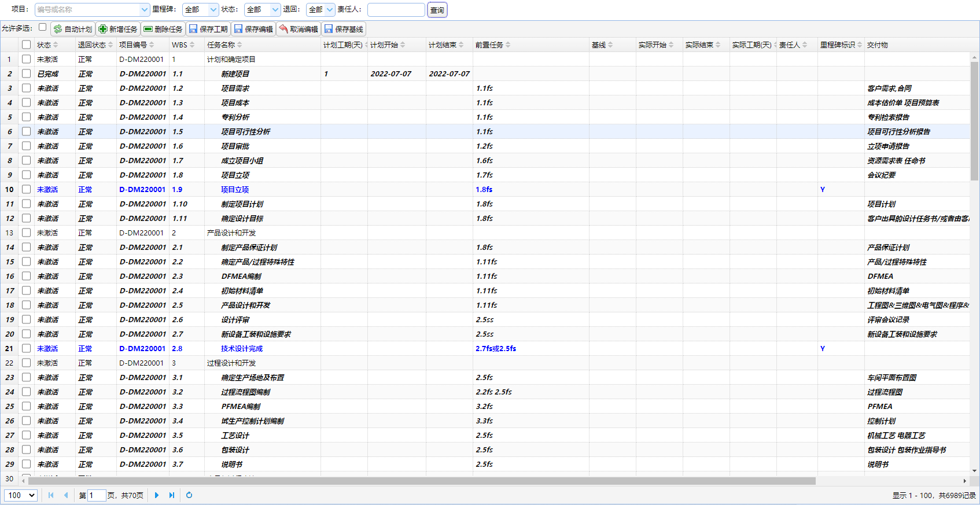This screenshot has height=505, width=980.
Task: Open the 项目 combo box dropdown
Action: [145, 10]
